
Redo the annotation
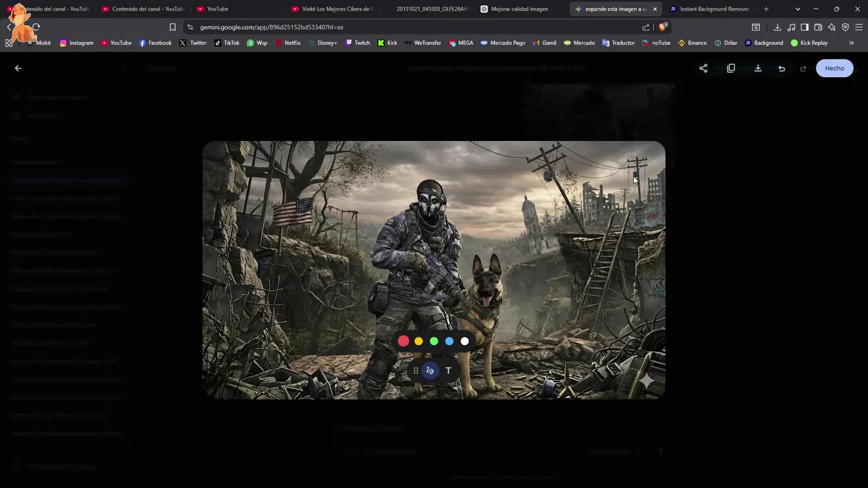pyautogui.click(x=804, y=68)
